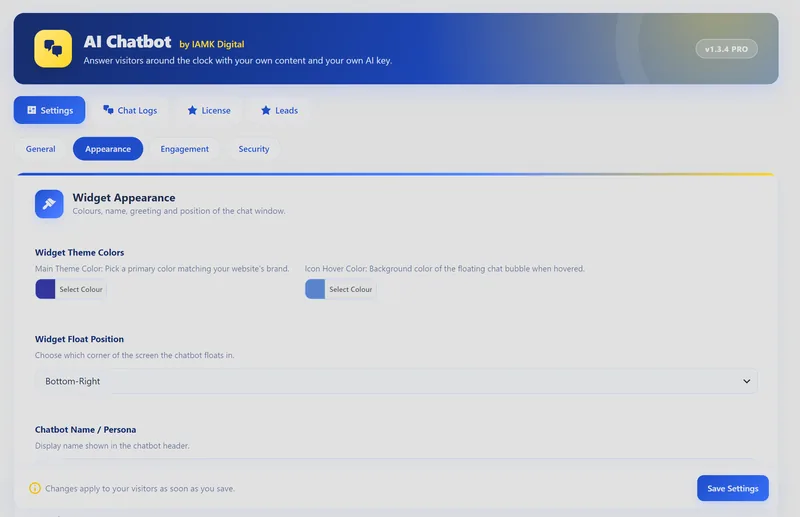
Task: Open the License tab
Action: (209, 110)
